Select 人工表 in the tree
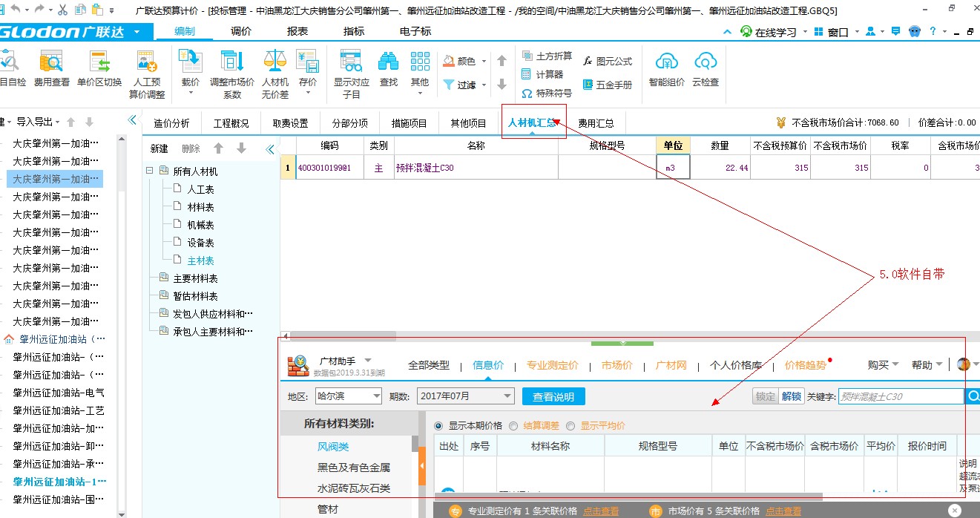Image resolution: width=980 pixels, height=518 pixels. click(x=201, y=189)
